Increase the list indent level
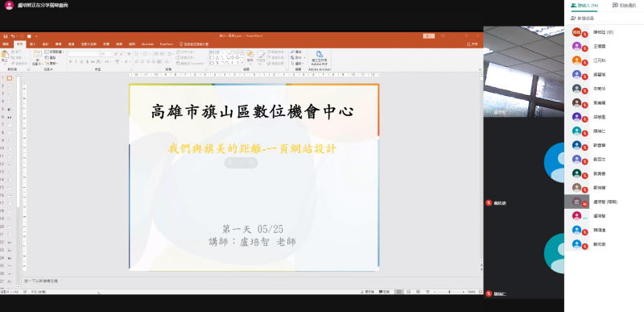 pyautogui.click(x=162, y=54)
